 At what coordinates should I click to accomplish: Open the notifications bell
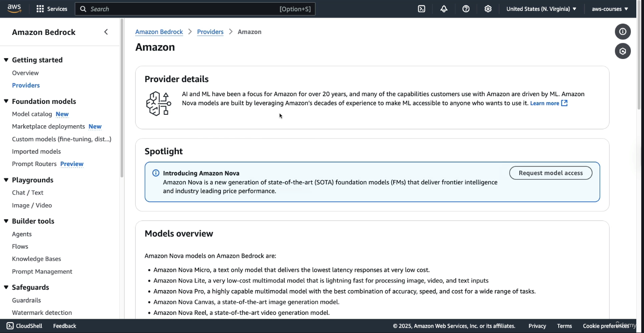pyautogui.click(x=444, y=9)
